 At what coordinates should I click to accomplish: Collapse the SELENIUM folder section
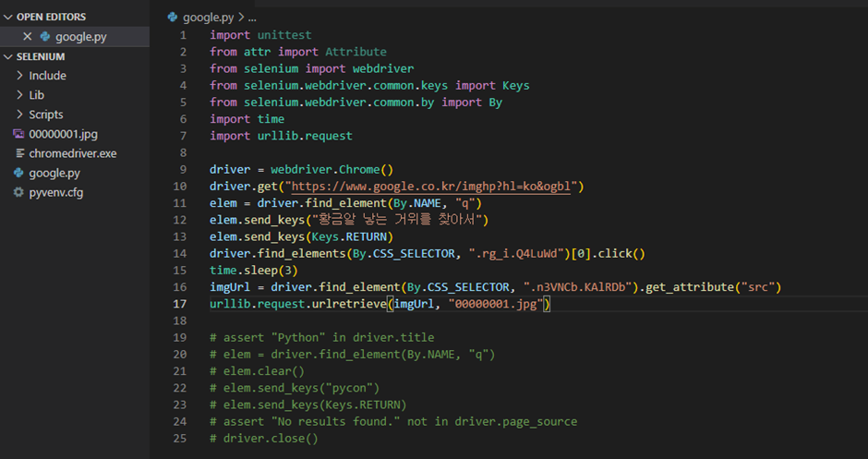tap(7, 57)
